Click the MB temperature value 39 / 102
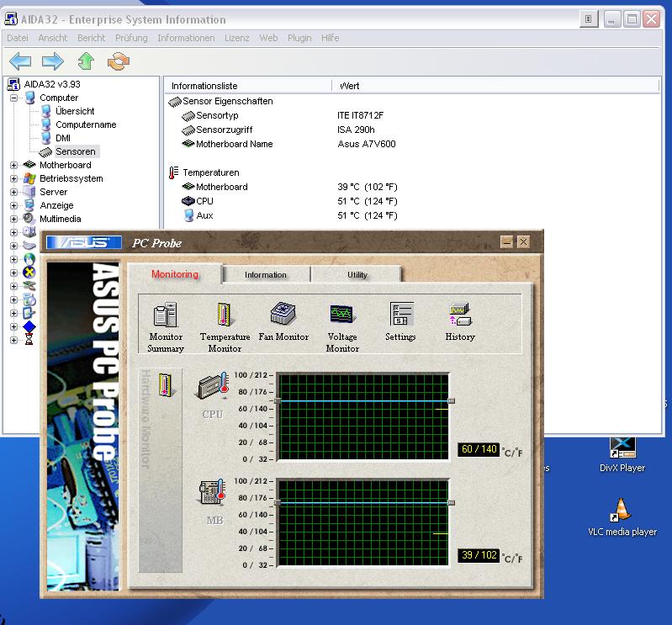 coord(479,554)
